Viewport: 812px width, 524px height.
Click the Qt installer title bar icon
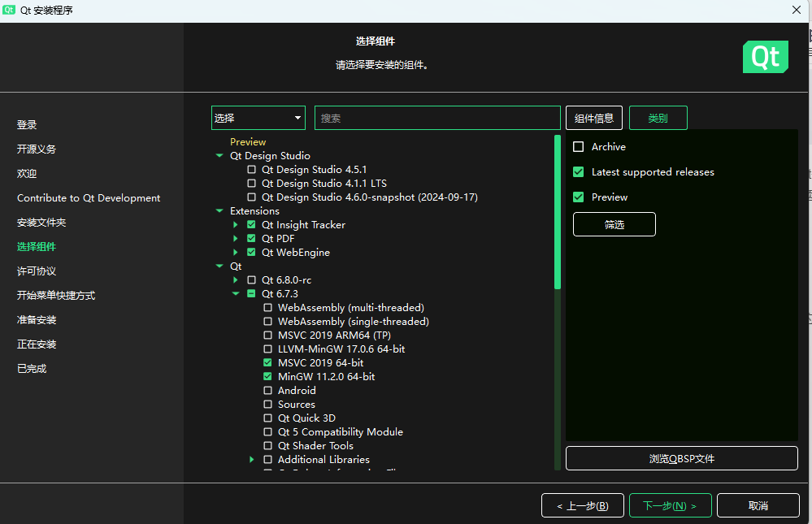pos(9,10)
